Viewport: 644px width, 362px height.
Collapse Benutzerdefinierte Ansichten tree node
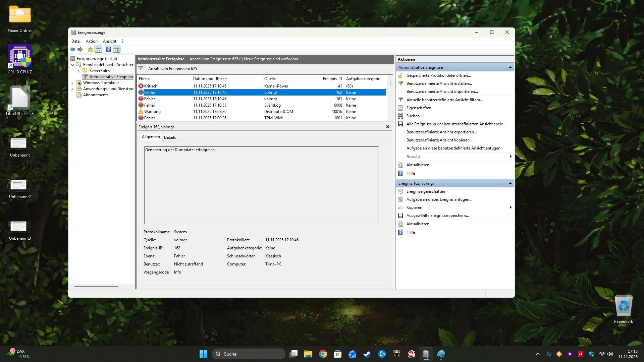pos(72,65)
